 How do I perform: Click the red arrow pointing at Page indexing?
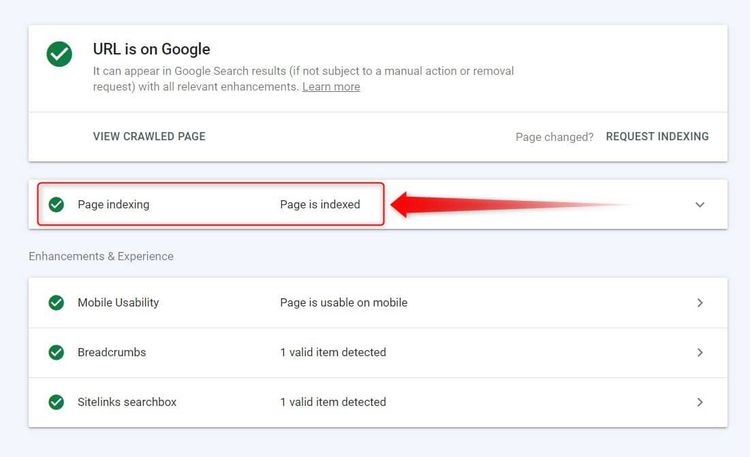(480, 205)
